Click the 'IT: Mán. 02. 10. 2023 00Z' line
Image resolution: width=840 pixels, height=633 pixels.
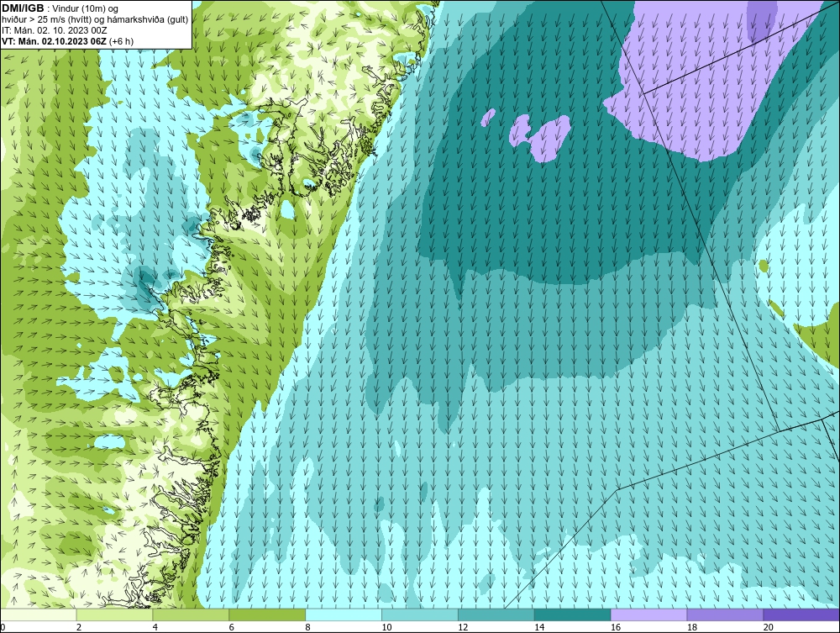point(54,30)
